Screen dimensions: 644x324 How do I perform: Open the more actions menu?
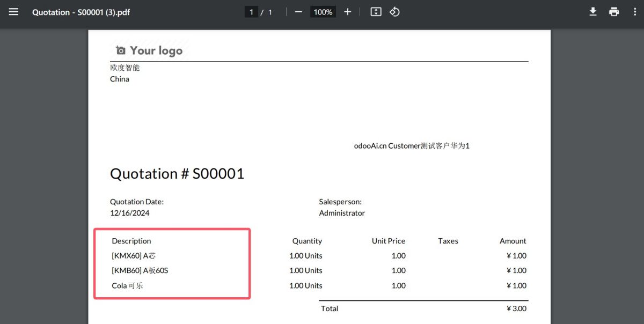coord(635,12)
